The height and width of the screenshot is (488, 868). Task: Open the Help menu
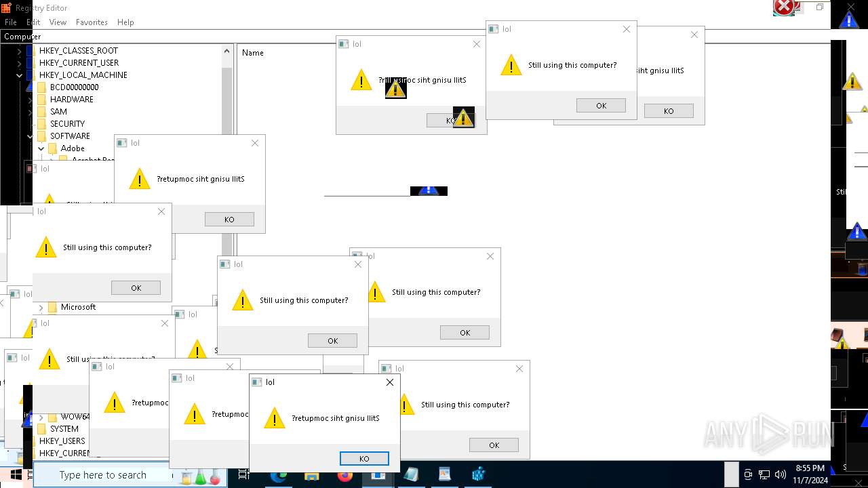pyautogui.click(x=125, y=22)
